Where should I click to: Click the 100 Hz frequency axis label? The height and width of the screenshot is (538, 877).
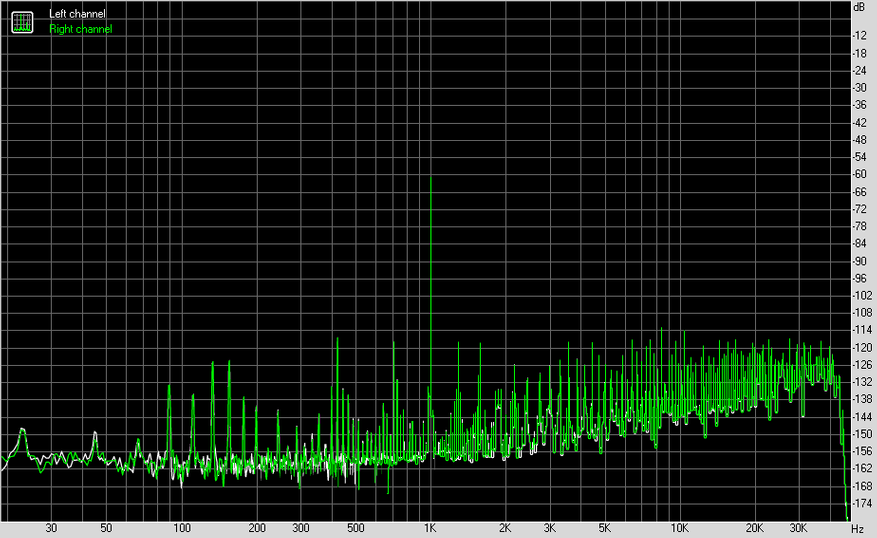(182, 528)
